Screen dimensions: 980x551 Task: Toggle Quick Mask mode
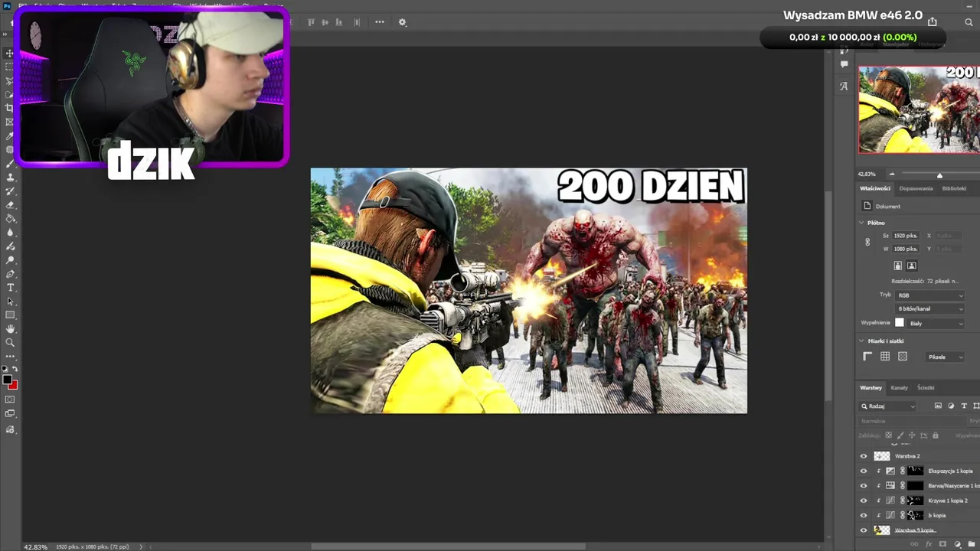[10, 399]
